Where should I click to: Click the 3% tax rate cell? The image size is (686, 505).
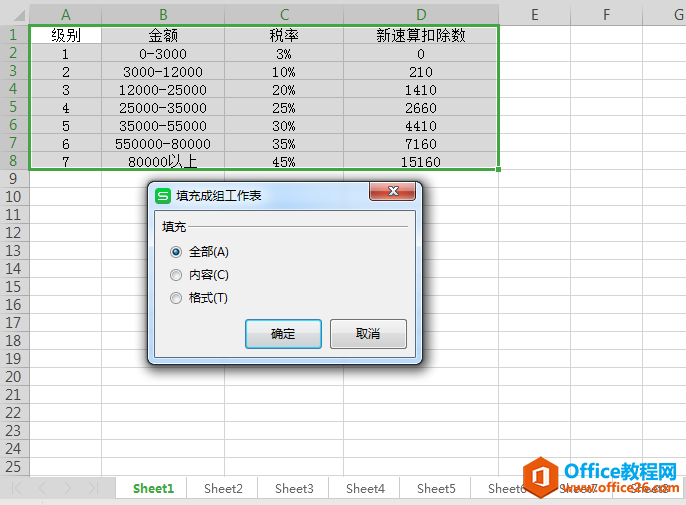click(284, 54)
